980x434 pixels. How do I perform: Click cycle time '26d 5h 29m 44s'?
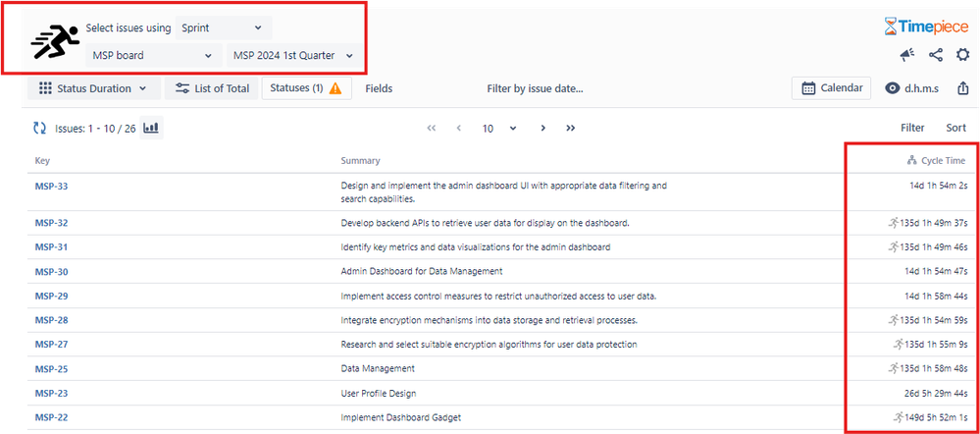(936, 394)
